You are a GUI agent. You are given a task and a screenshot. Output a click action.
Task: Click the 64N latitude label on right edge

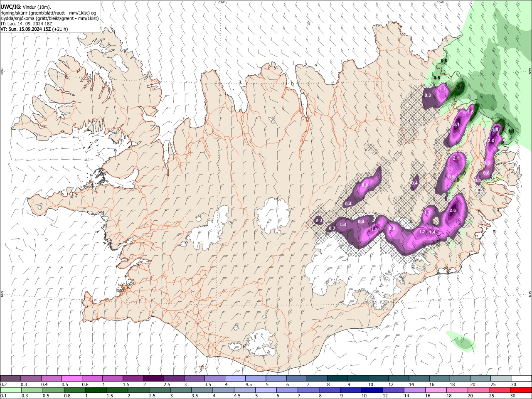(530, 293)
